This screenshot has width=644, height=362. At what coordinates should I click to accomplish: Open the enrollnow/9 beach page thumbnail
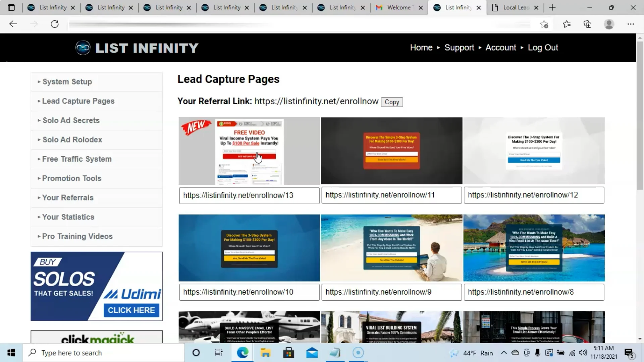click(391, 248)
